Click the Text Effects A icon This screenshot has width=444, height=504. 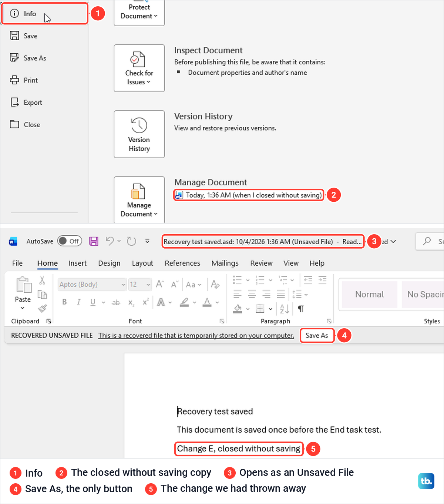(161, 302)
